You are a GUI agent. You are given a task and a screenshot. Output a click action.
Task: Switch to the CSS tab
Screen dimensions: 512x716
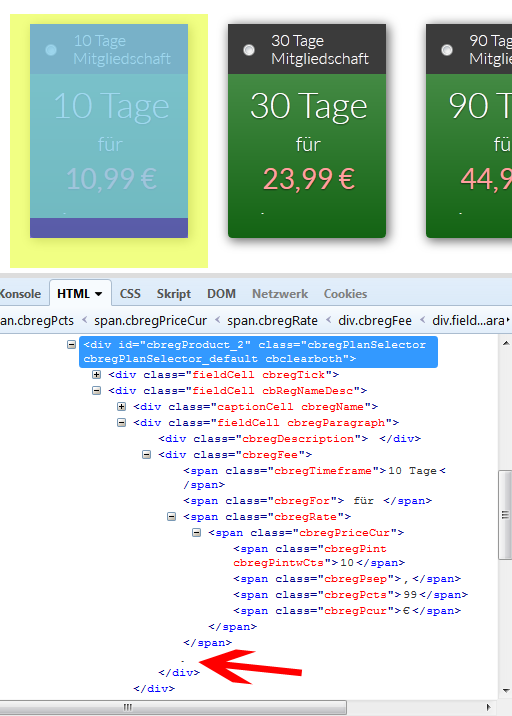tap(130, 294)
